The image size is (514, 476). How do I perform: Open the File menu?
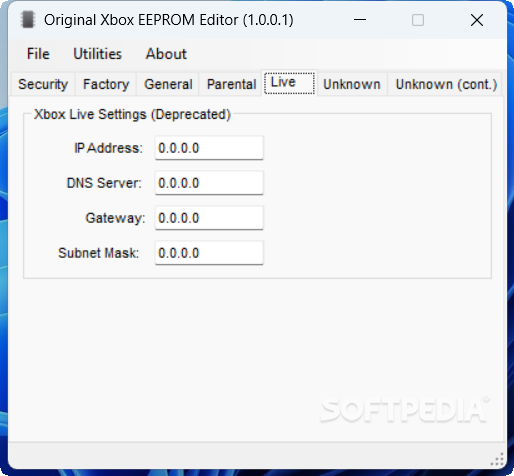pyautogui.click(x=38, y=54)
